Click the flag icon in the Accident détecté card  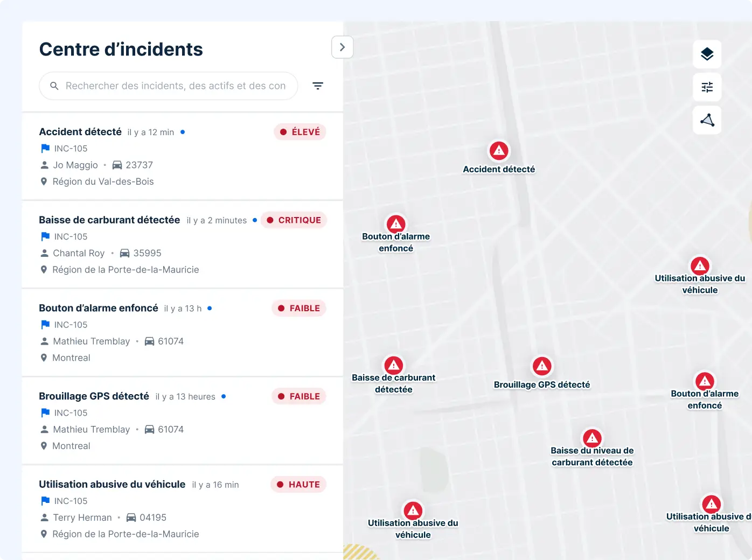tap(45, 149)
